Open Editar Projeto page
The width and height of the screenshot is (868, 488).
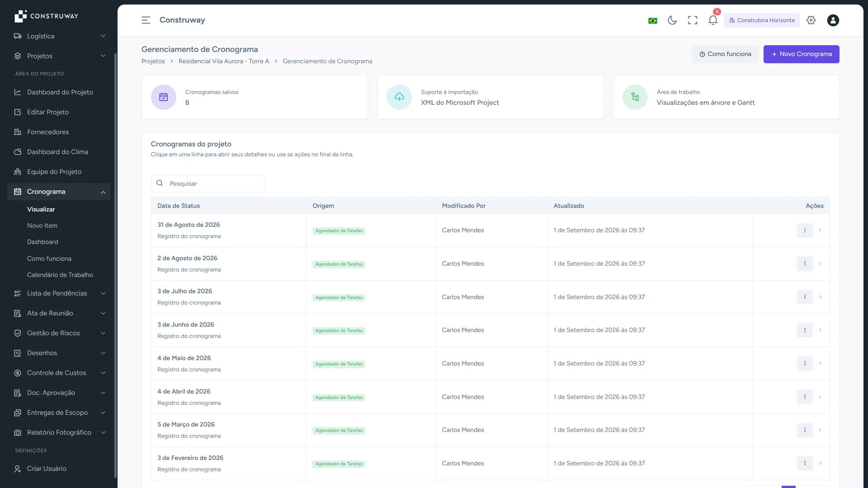coord(59,112)
